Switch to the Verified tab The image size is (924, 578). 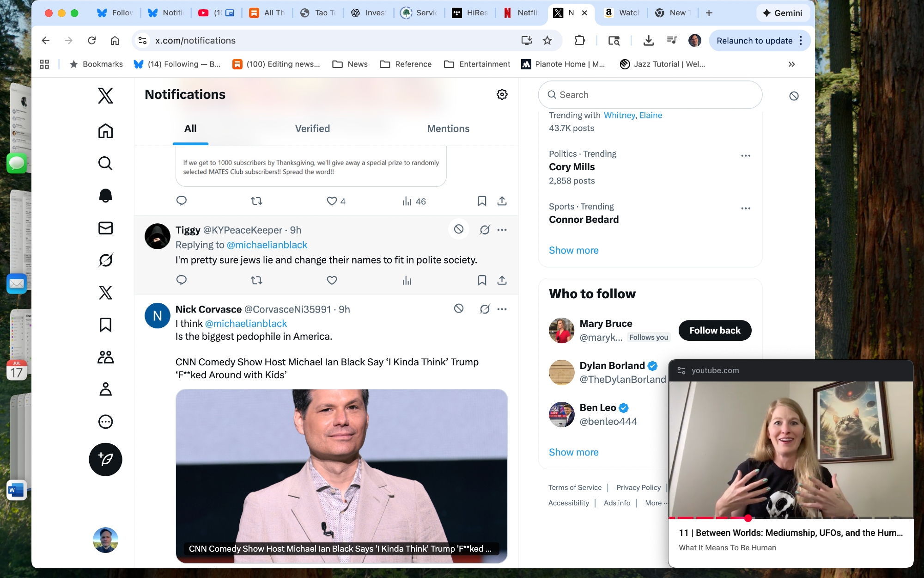click(x=312, y=129)
